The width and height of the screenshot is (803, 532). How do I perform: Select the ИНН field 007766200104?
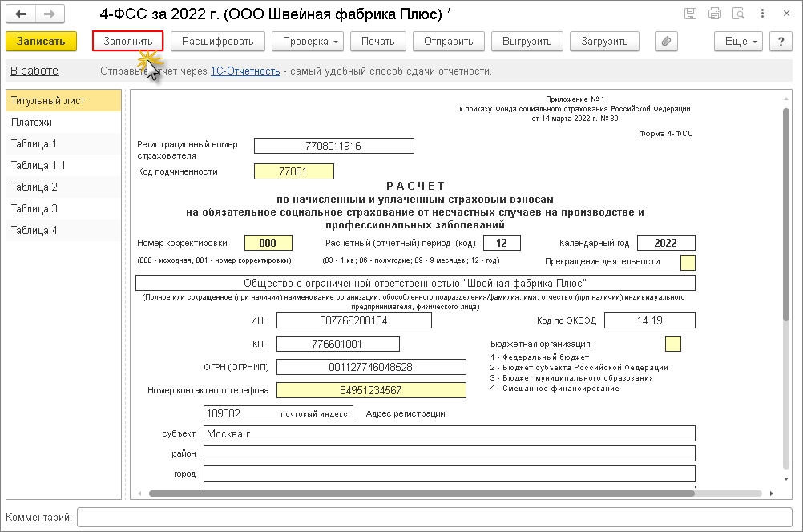point(354,320)
